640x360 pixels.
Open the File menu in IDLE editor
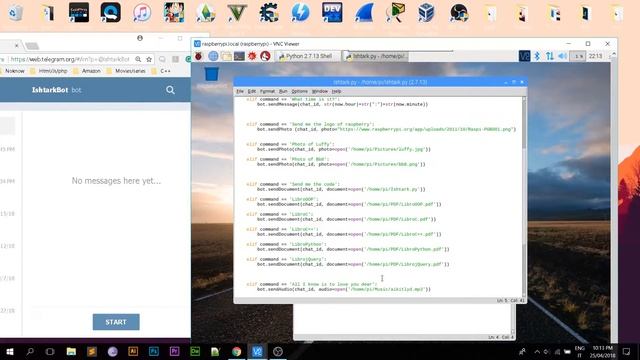point(240,91)
